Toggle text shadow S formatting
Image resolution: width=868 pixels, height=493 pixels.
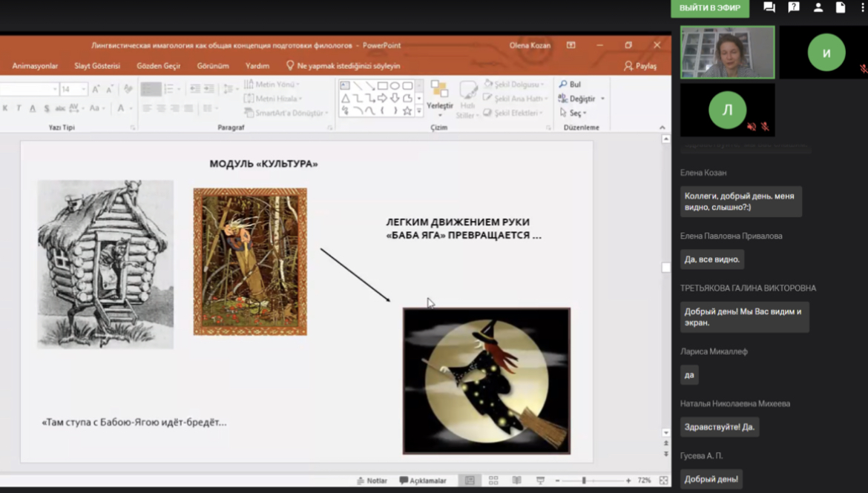coord(47,108)
